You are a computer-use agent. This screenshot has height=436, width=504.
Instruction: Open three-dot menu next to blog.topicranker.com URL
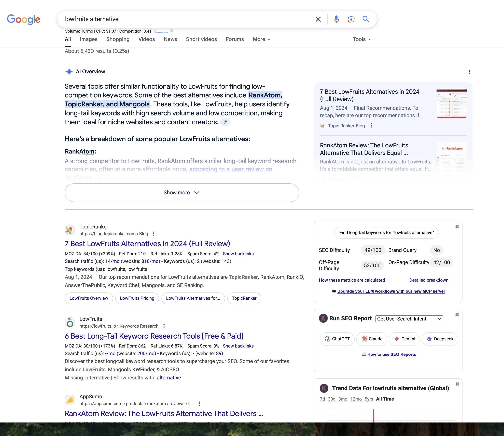click(153, 234)
